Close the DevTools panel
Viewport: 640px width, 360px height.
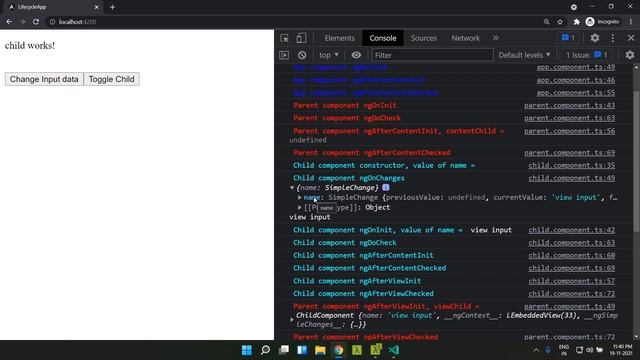coord(631,38)
